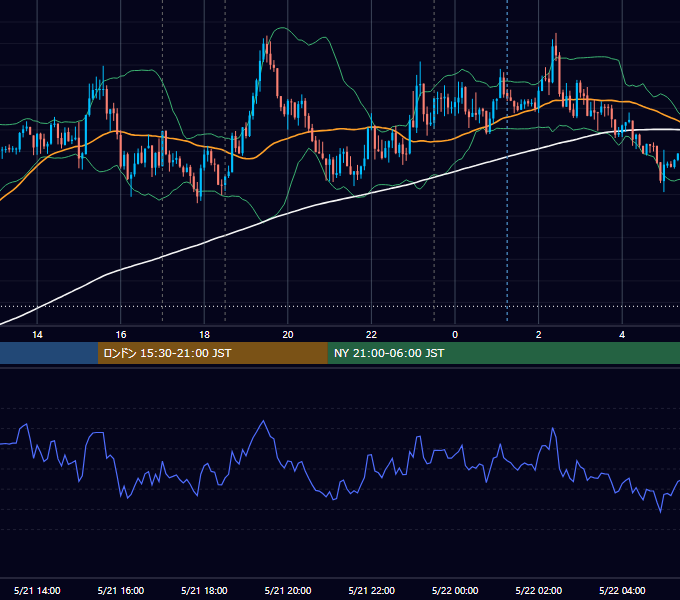Viewport: 680px width, 600px height.
Task: Click the 5/21 22:00 date label
Action: pos(372,590)
